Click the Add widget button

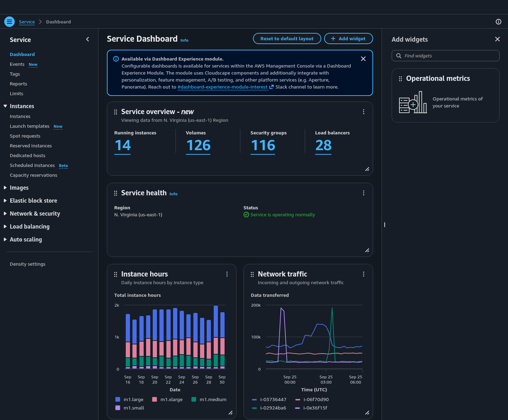(x=348, y=38)
